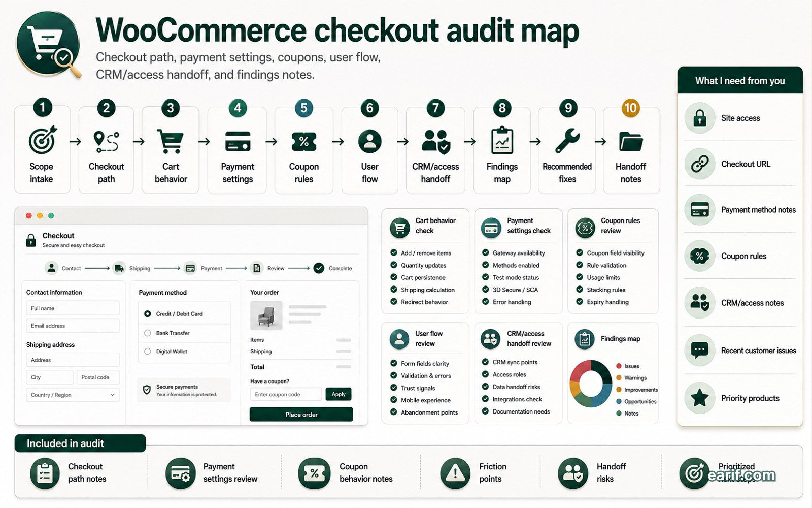Screen dimensions: 812x508
Task: Click the Payment settings check card icon
Action: coord(491,228)
